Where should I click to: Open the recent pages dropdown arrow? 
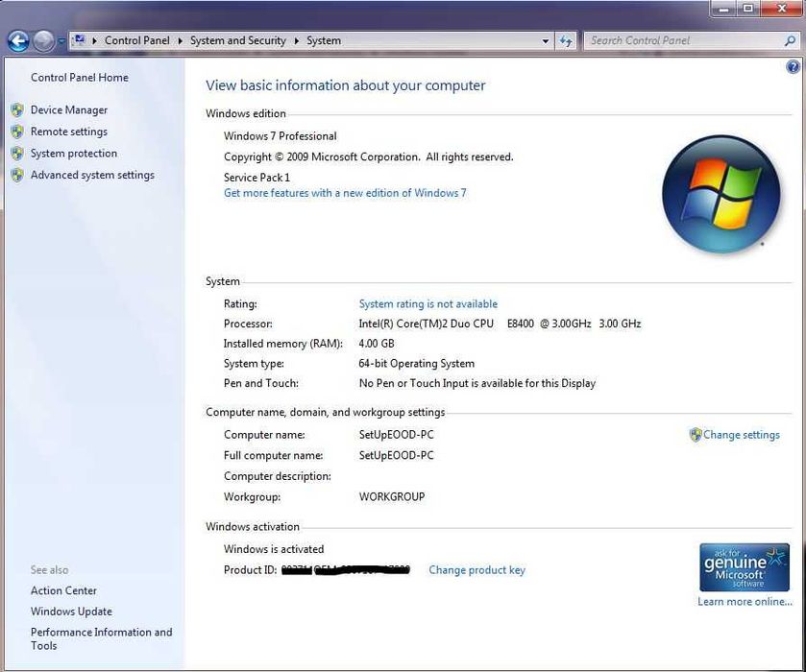(61, 41)
